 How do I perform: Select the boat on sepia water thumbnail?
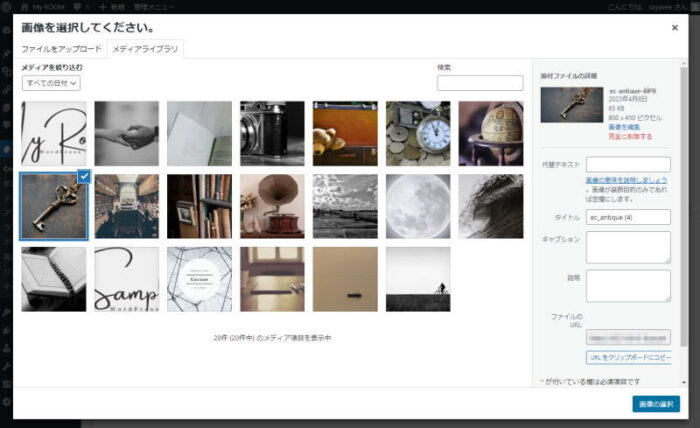(x=345, y=279)
